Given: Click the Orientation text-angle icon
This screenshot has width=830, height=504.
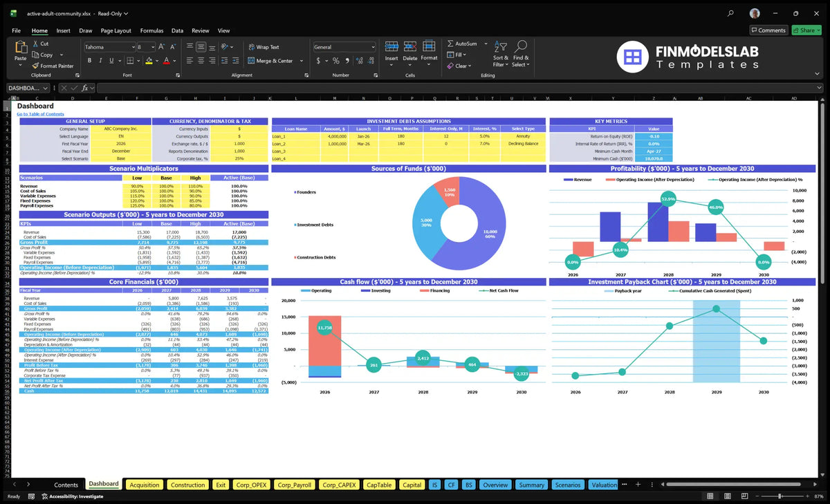Looking at the screenshot, I should [225, 47].
